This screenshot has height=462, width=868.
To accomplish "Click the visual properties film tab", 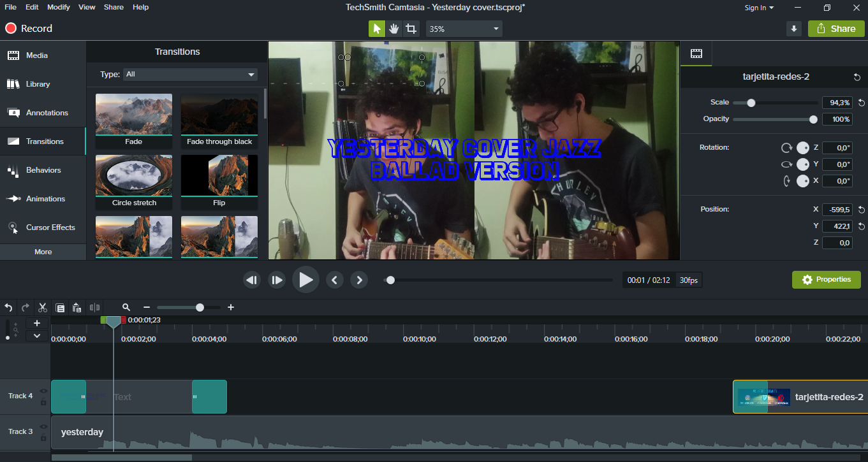I will [696, 54].
